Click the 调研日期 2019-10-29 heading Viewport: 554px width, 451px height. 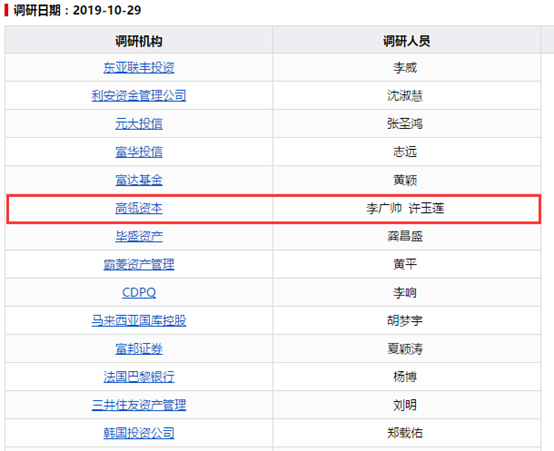coord(77,10)
